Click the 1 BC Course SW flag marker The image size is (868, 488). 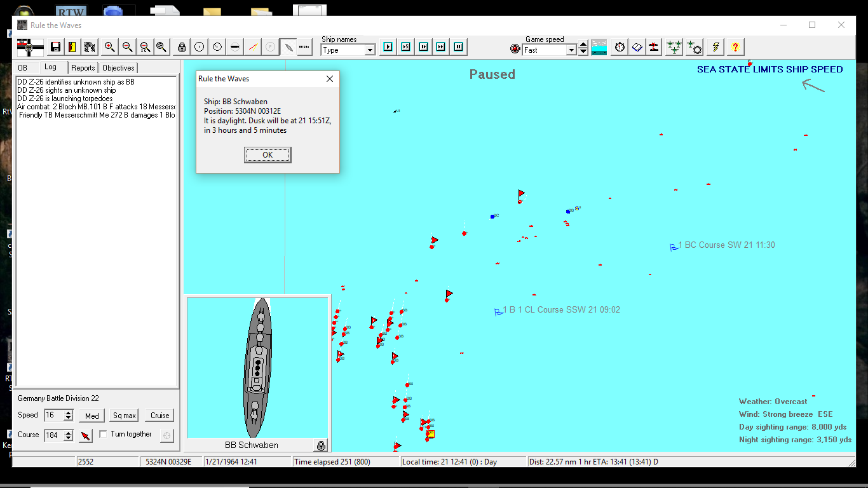[x=674, y=247]
